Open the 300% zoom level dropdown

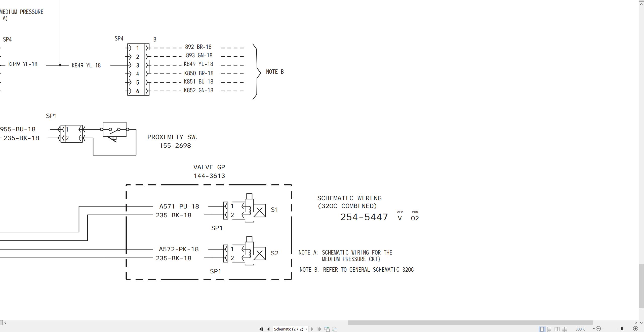[594, 329]
